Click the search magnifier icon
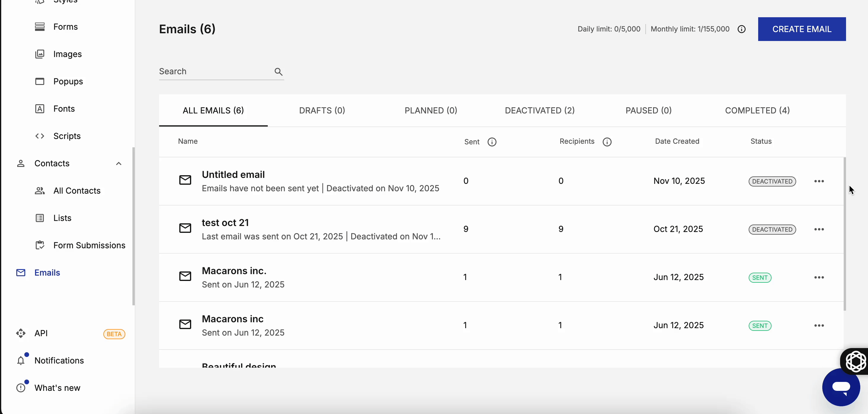Image resolution: width=868 pixels, height=414 pixels. click(x=278, y=72)
